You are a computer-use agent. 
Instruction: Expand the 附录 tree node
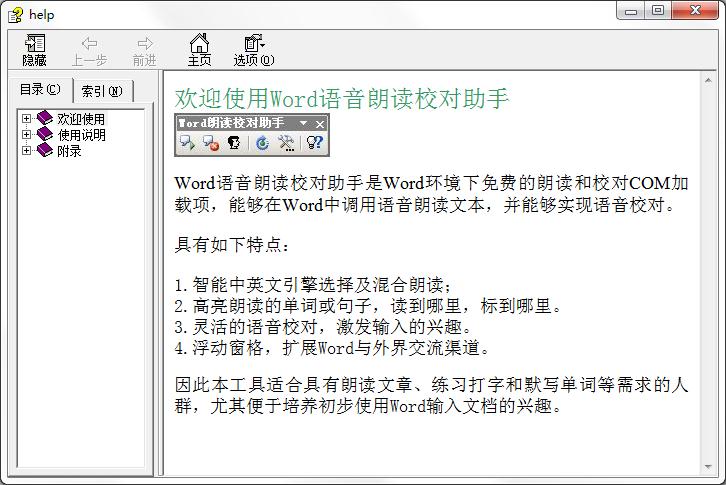[26, 150]
